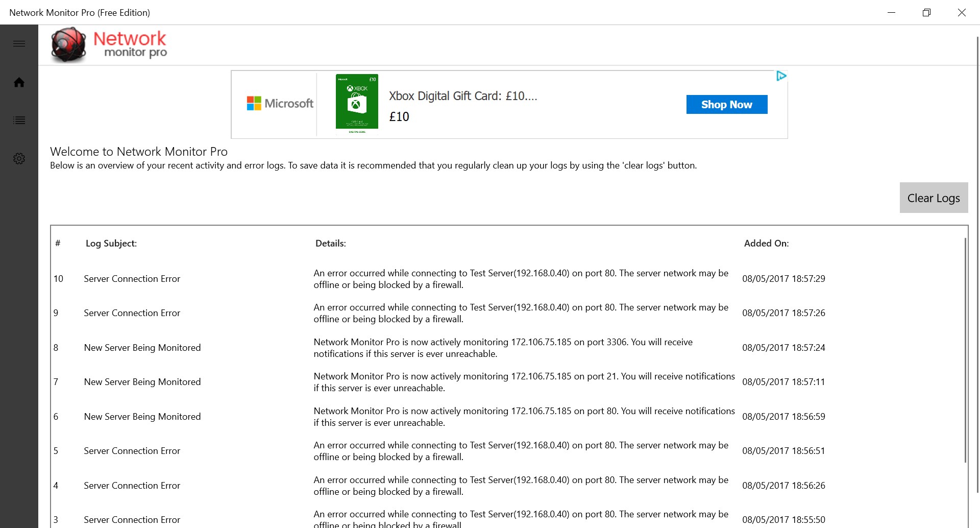Click the log panel's vertical scrollbar
The image size is (980, 528).
[965, 350]
